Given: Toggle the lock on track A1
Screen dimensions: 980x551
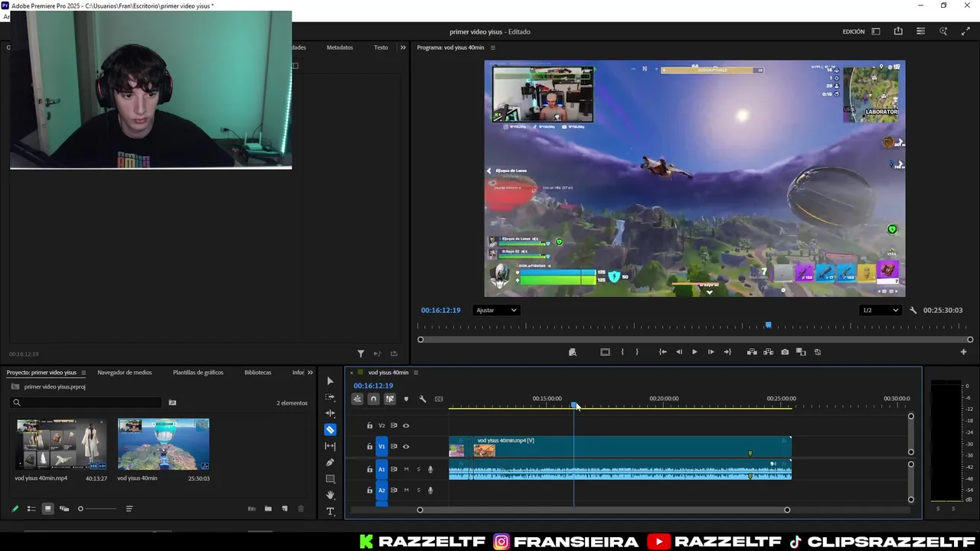Looking at the screenshot, I should (x=369, y=469).
